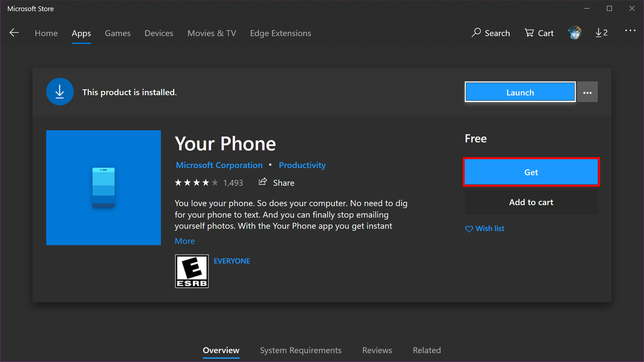Click the back arrow icon

pyautogui.click(x=14, y=33)
